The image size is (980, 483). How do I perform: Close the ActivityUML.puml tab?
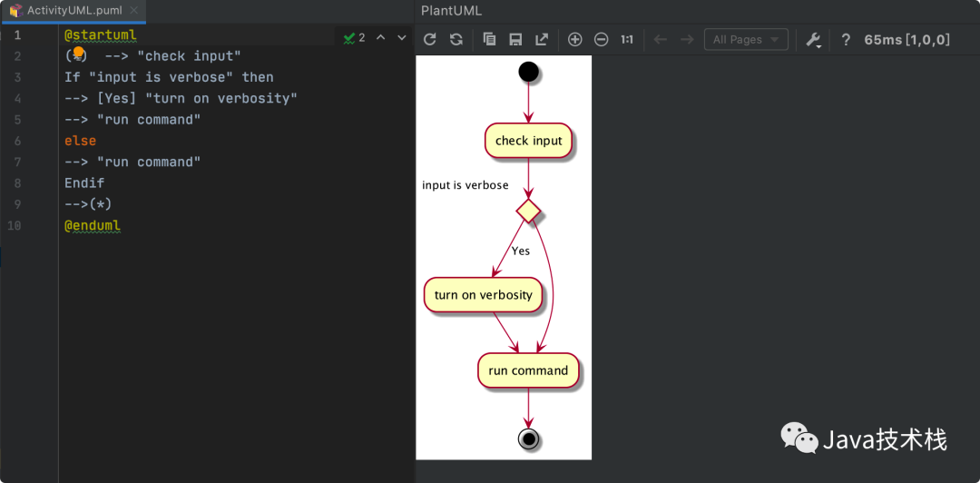(133, 11)
